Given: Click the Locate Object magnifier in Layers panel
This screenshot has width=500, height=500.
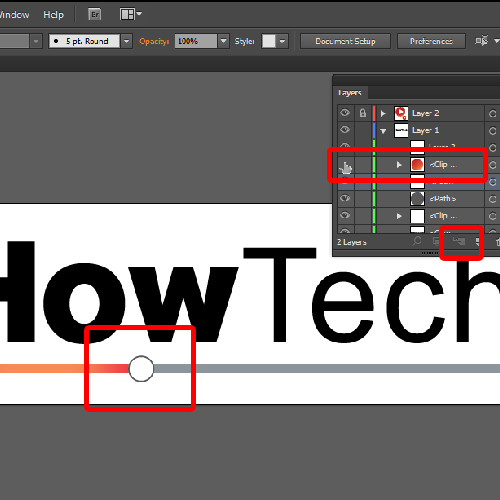Looking at the screenshot, I should [417, 241].
